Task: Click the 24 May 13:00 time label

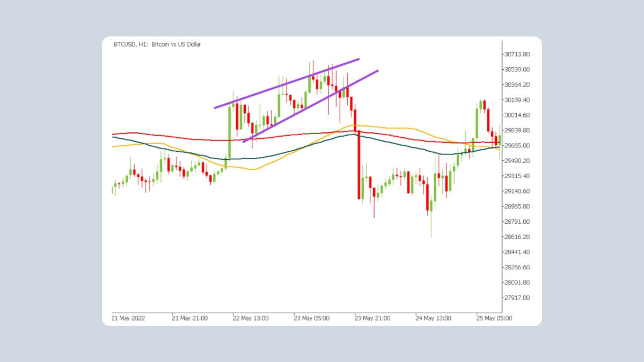Action: 433,318
